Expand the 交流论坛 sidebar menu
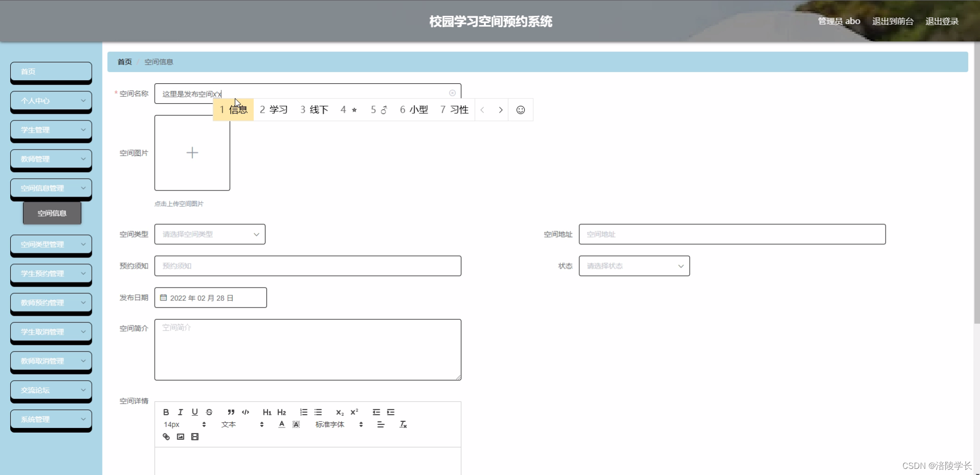The height and width of the screenshot is (475, 980). click(x=51, y=390)
